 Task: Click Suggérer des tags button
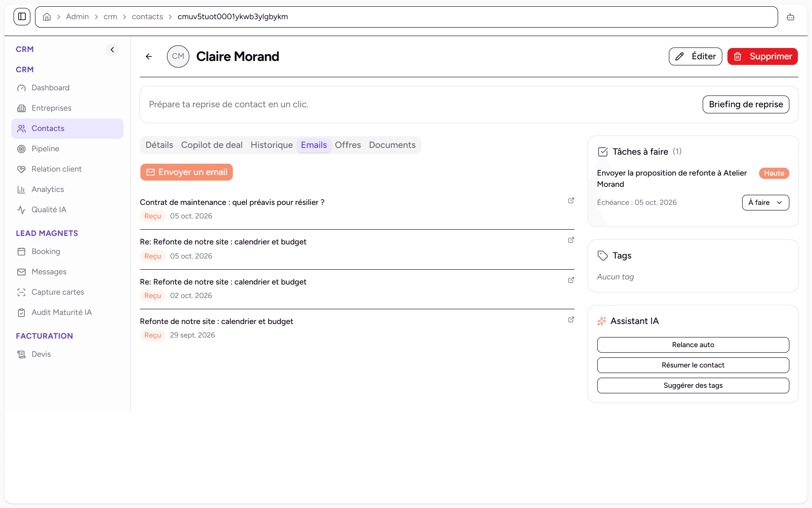(693, 385)
